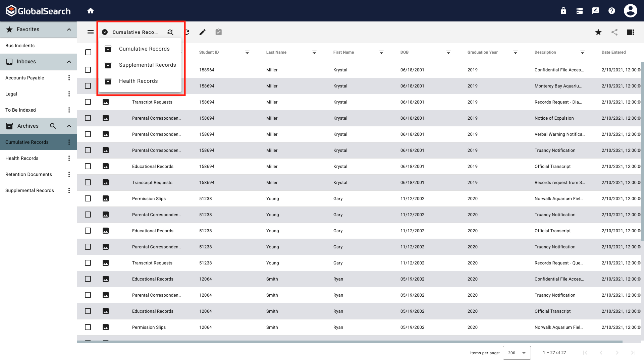The image size is (644, 362).
Task: Click the lock icon in top bar
Action: [563, 10]
